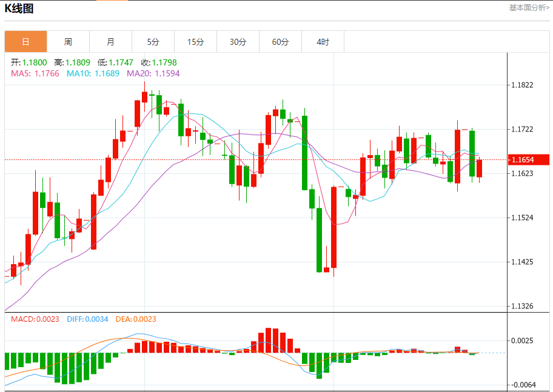553x392 pixels.
Task: Click the red 1.1654 current price tag
Action: tap(529, 160)
